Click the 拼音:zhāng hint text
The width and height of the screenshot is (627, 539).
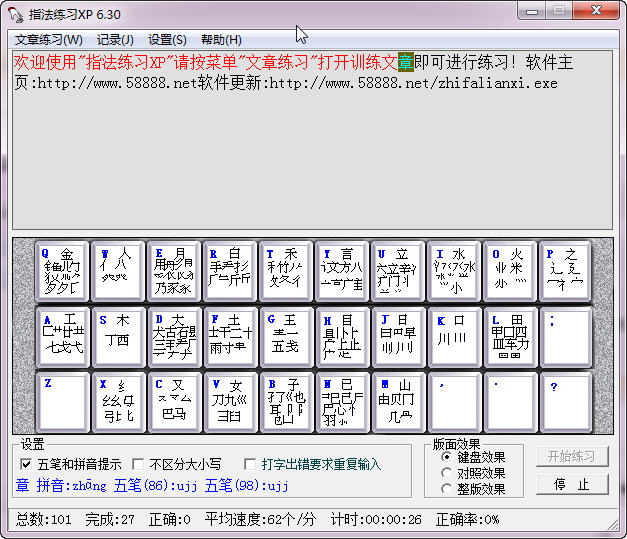pos(72,485)
